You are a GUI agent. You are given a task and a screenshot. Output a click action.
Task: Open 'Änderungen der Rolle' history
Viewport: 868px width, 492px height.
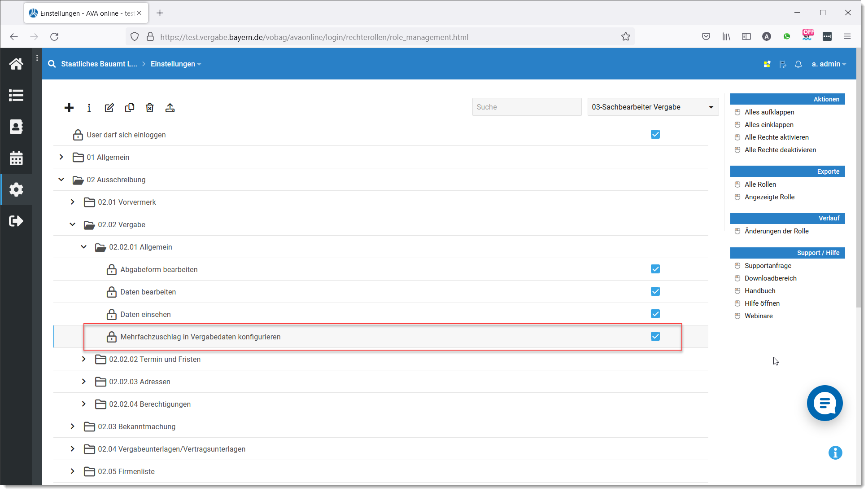coord(776,231)
